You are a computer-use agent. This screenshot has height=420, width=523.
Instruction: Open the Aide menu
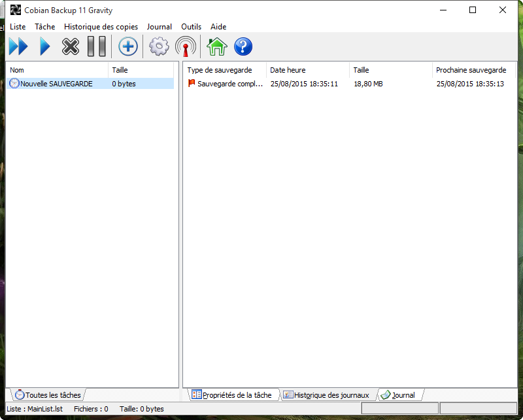pos(218,27)
